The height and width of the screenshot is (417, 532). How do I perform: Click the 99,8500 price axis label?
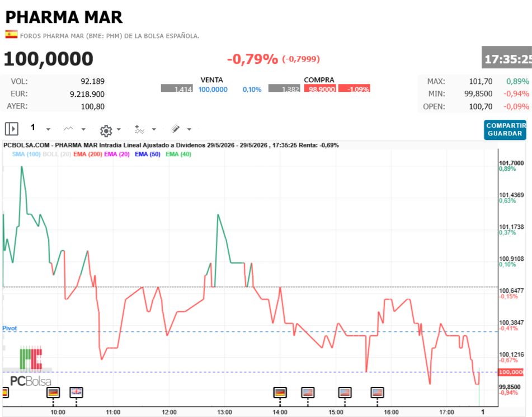[x=510, y=387]
